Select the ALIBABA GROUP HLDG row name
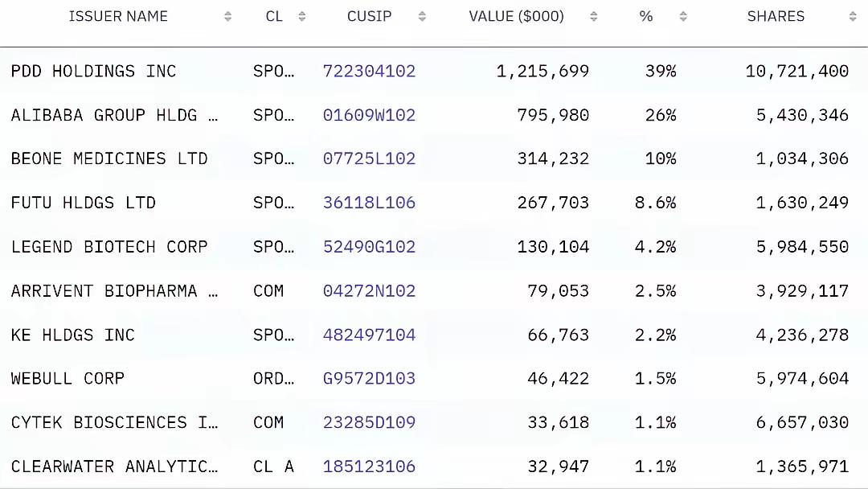 (x=115, y=115)
